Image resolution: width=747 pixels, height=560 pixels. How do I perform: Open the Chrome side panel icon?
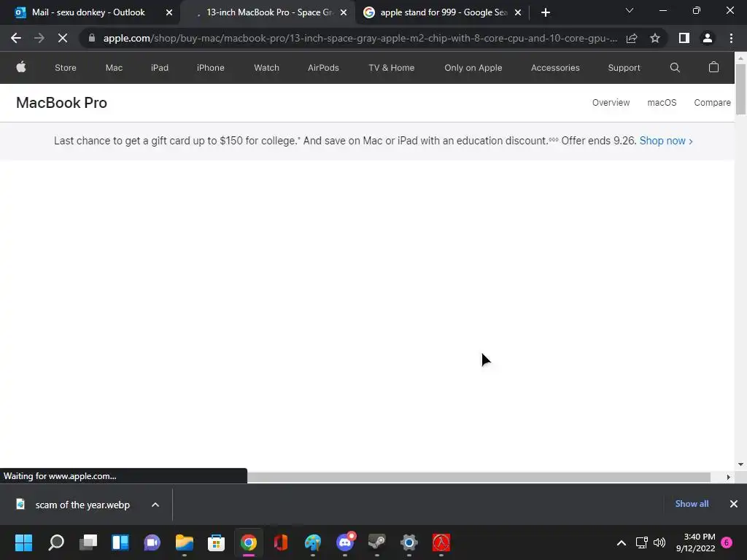(x=684, y=38)
